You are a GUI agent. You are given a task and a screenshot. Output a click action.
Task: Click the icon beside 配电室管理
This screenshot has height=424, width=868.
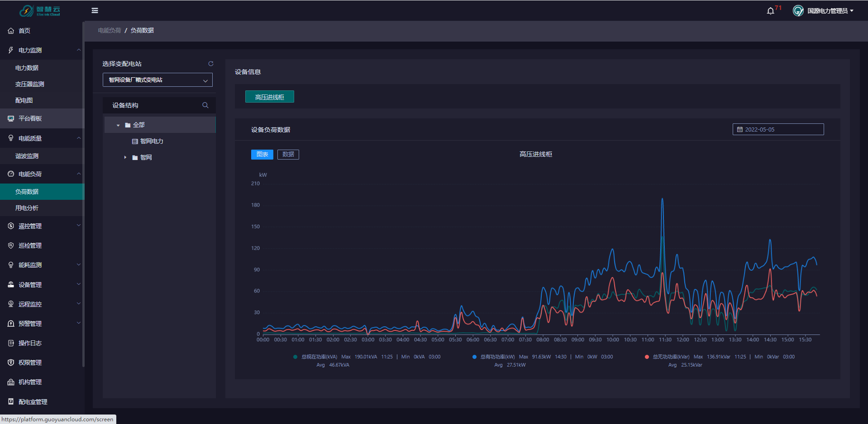11,401
